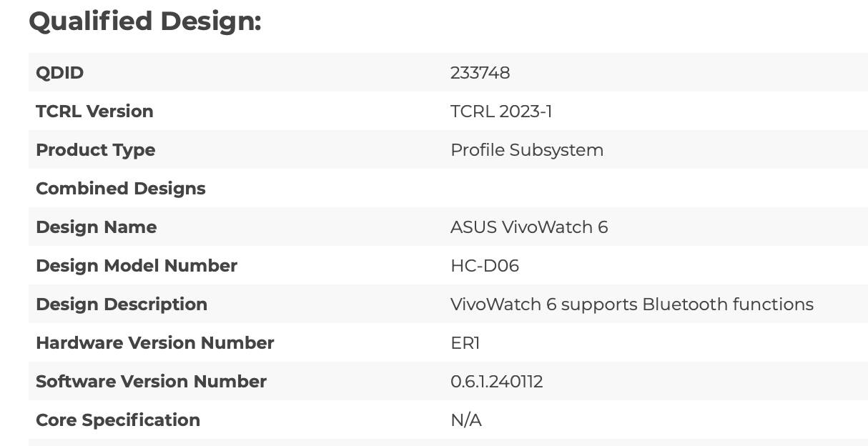This screenshot has width=868, height=446.
Task: Click the TCRL Version label
Action: pos(94,111)
